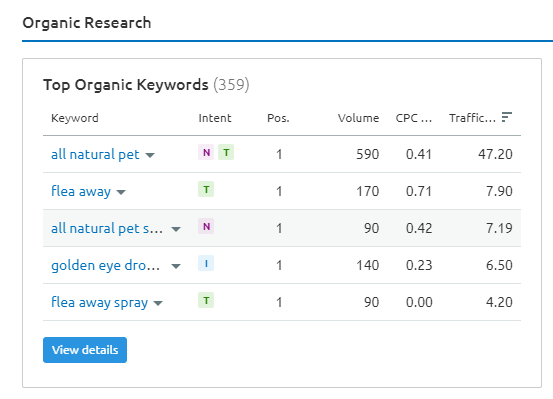Click the View details button
This screenshot has height=399, width=553.
click(85, 350)
